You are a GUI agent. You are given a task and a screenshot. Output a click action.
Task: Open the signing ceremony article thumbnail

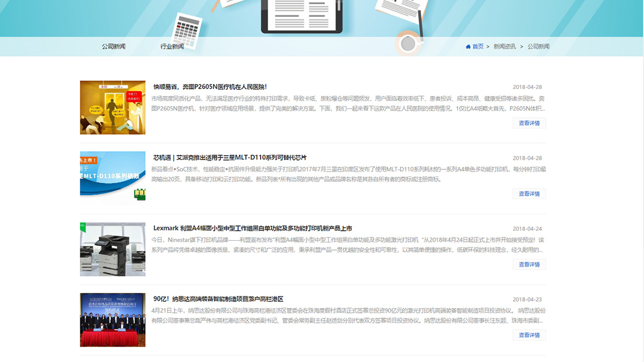112,320
